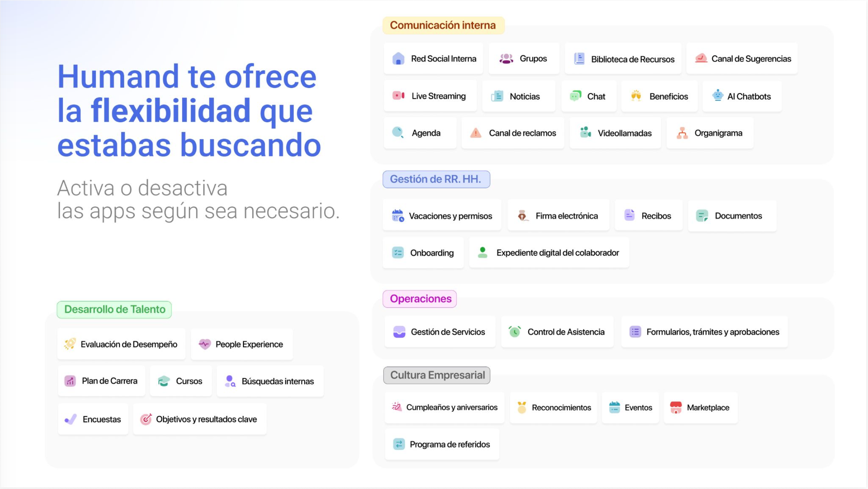Open the Programa de referidos text label
868x489 pixels.
pos(450,444)
